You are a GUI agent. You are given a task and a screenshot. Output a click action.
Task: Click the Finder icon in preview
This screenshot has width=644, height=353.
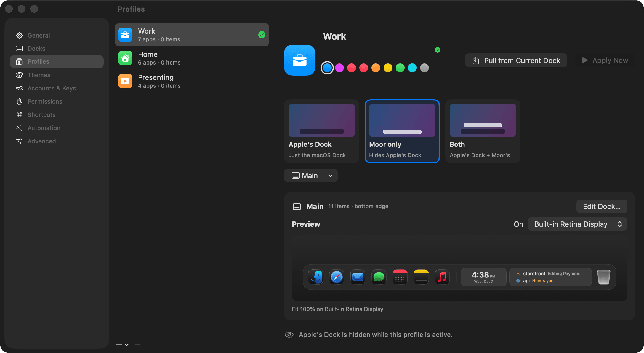(316, 277)
